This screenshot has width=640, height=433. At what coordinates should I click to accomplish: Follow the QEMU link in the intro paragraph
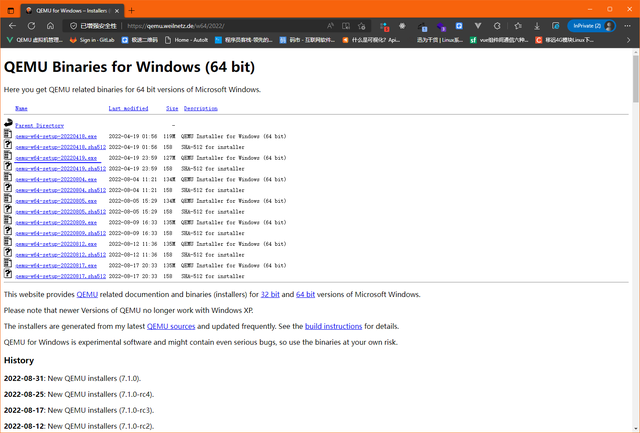tap(87, 294)
